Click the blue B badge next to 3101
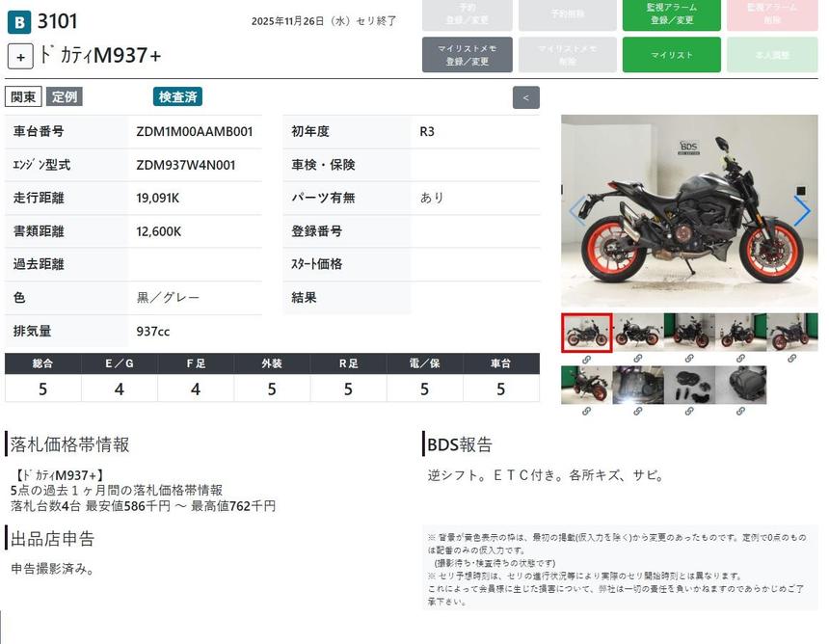This screenshot has height=644, width=829. (18, 22)
